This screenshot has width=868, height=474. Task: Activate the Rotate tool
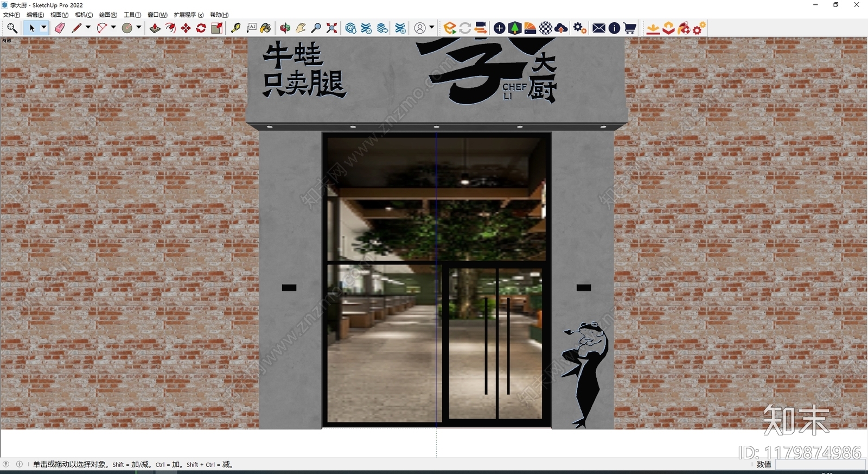(x=201, y=28)
